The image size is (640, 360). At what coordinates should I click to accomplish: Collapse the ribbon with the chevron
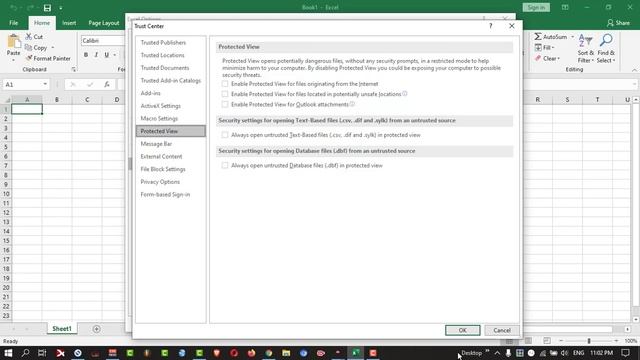(634, 70)
